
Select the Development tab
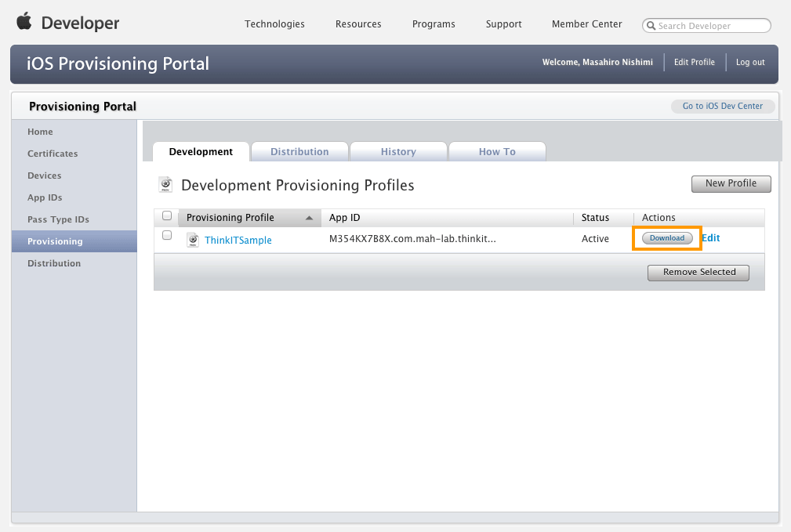tap(201, 152)
